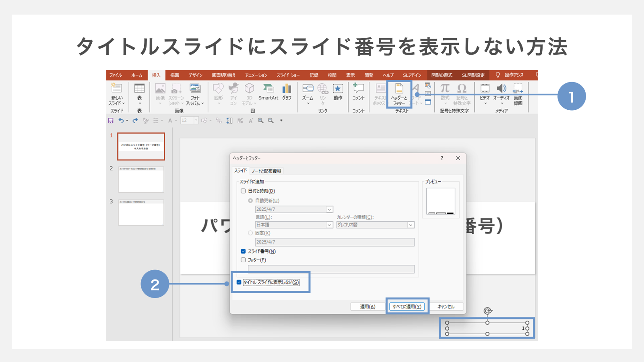Click the 3D Model (3Dモデル) icon

(249, 88)
